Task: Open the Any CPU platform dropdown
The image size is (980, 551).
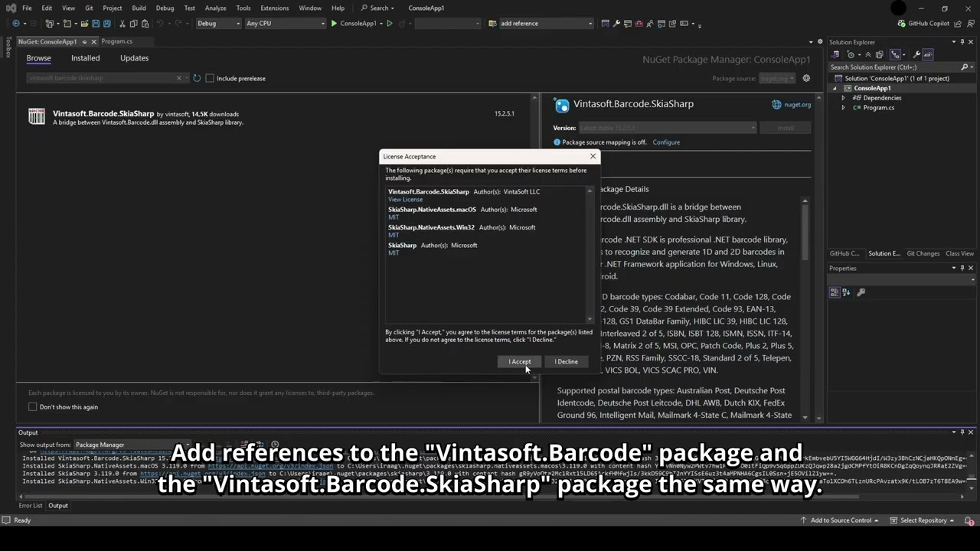Action: [x=285, y=24]
